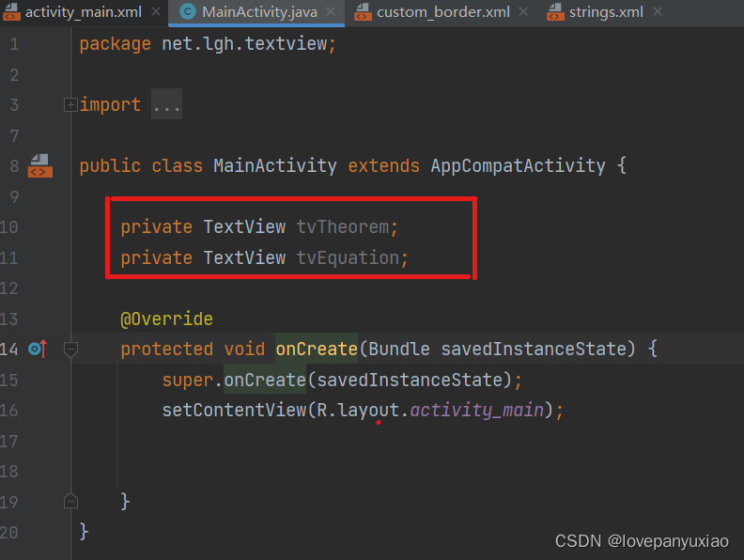Click line number 1 in the gutter
Viewport: 744px width, 560px height.
pyautogui.click(x=14, y=44)
